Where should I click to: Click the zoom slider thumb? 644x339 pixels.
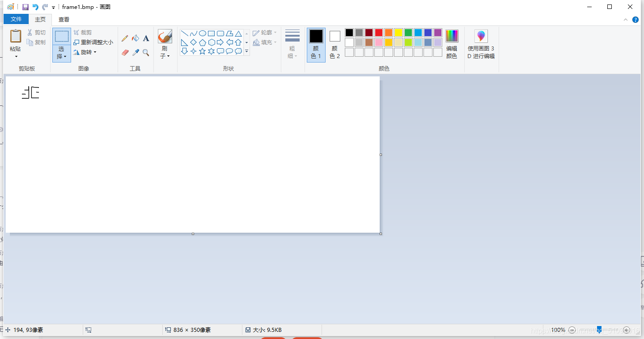pos(599,330)
